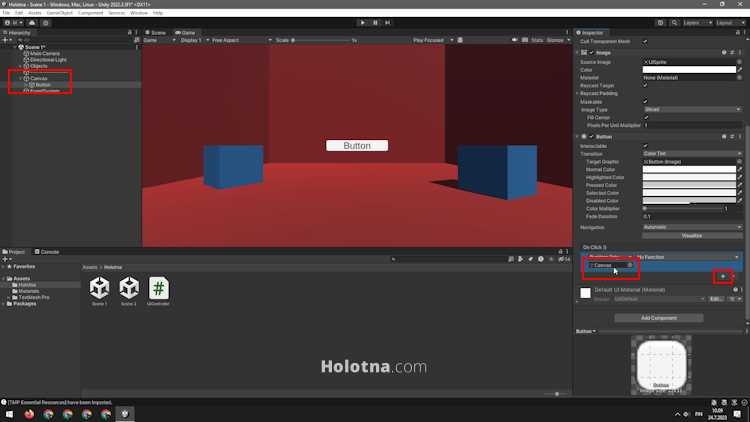The height and width of the screenshot is (422, 750).
Task: Open the search icon in top toolbar
Action: (x=674, y=22)
